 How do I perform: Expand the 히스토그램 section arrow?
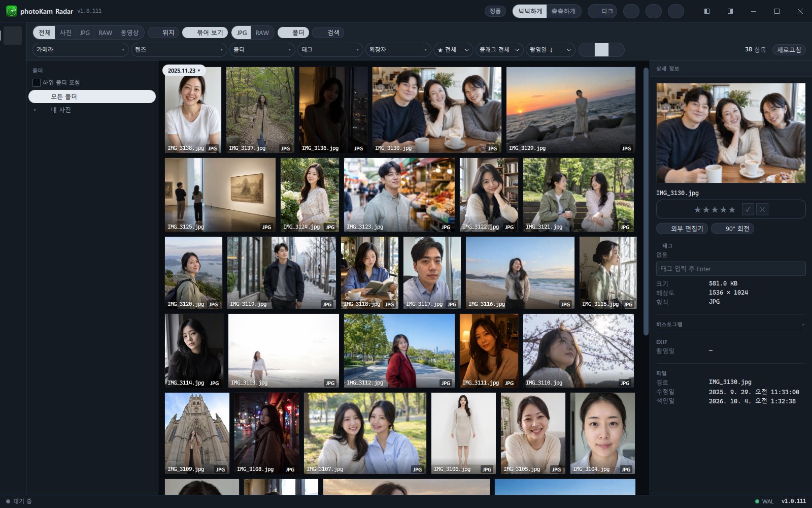(803, 325)
